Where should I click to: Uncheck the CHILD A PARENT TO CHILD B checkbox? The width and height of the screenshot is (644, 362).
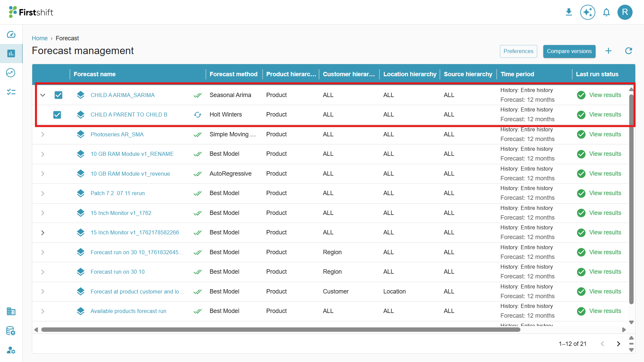point(57,115)
